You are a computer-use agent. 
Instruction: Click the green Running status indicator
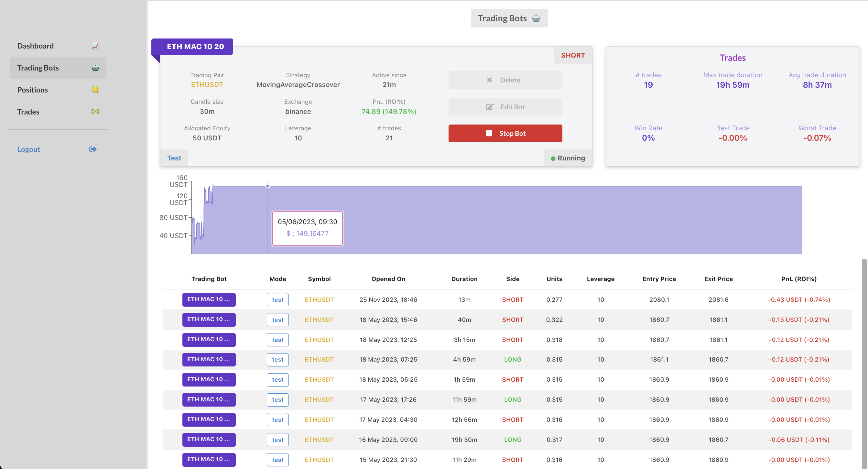point(553,158)
